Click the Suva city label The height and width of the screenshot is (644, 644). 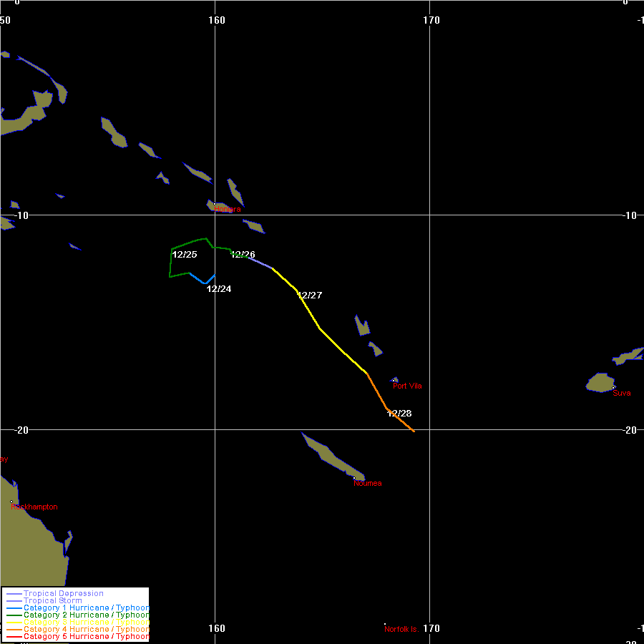tap(622, 394)
